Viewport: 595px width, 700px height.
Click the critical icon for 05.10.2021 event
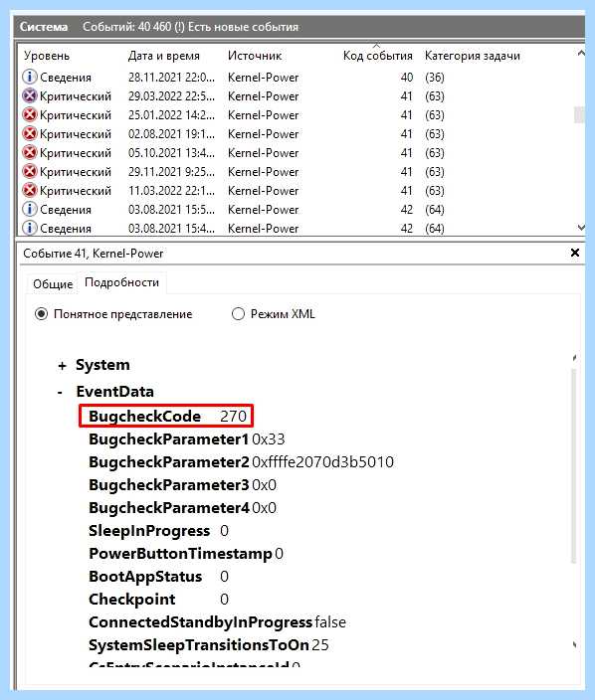[30, 153]
